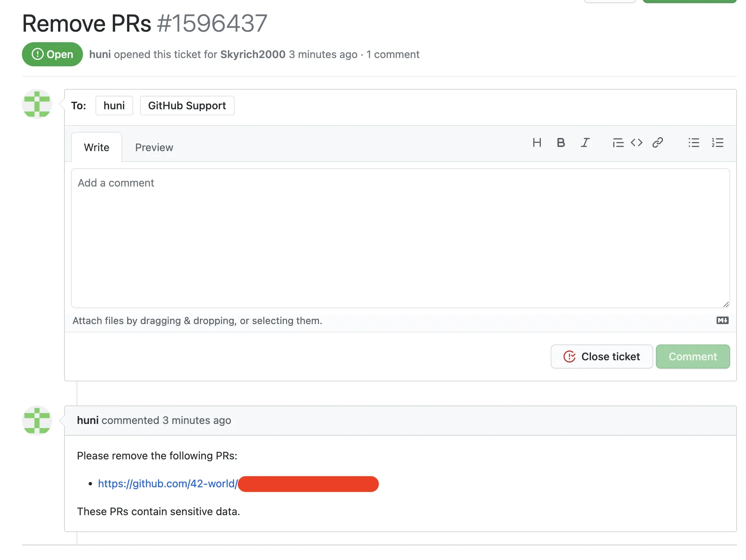Screen dimensions: 746x560
Task: Click in the Add a comment field
Action: (x=400, y=237)
